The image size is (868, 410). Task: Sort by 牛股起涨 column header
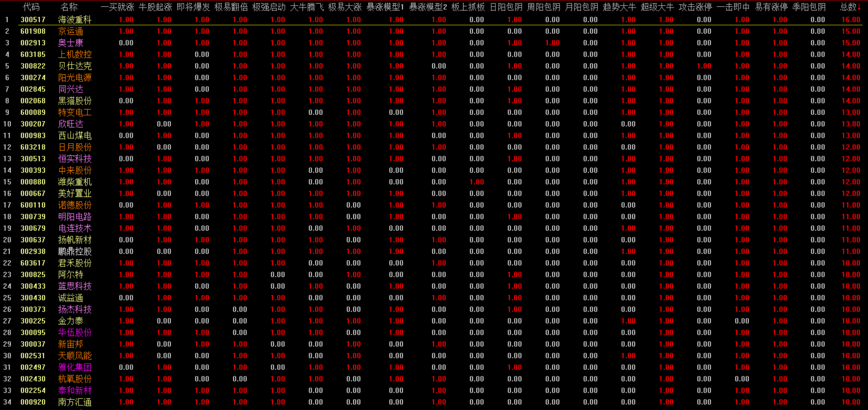[155, 7]
